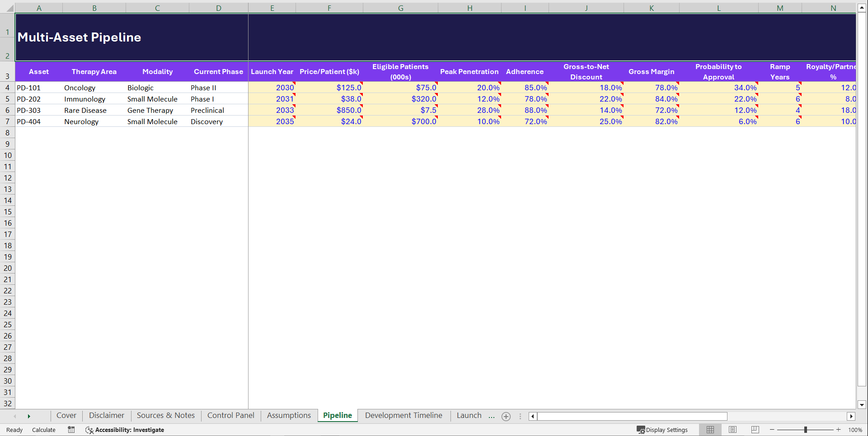Image resolution: width=868 pixels, height=436 pixels.
Task: Open the Control Panel sheet tab
Action: tap(231, 415)
